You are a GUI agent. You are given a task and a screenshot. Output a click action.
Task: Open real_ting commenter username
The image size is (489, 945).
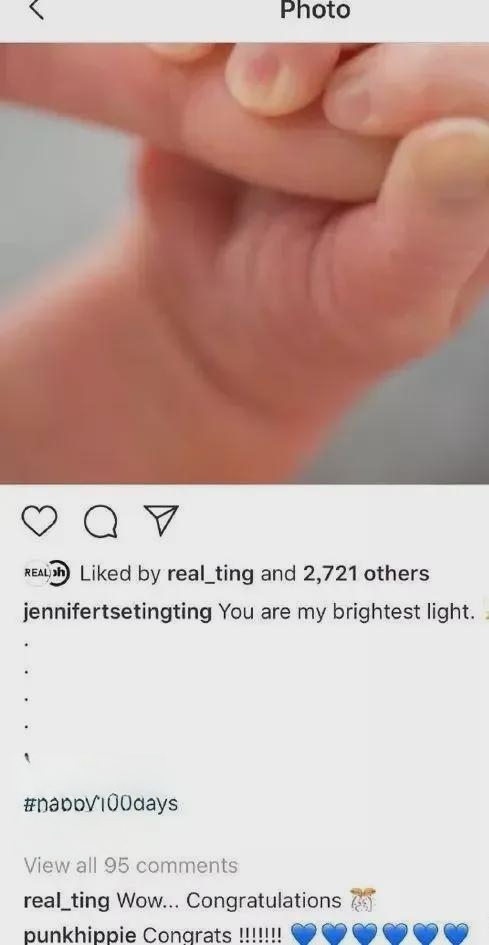pos(66,901)
